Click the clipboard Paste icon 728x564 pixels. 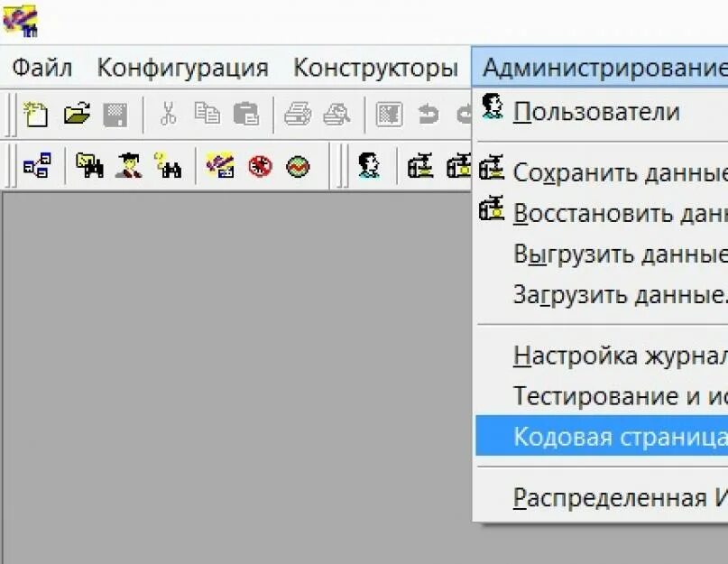pos(246,114)
